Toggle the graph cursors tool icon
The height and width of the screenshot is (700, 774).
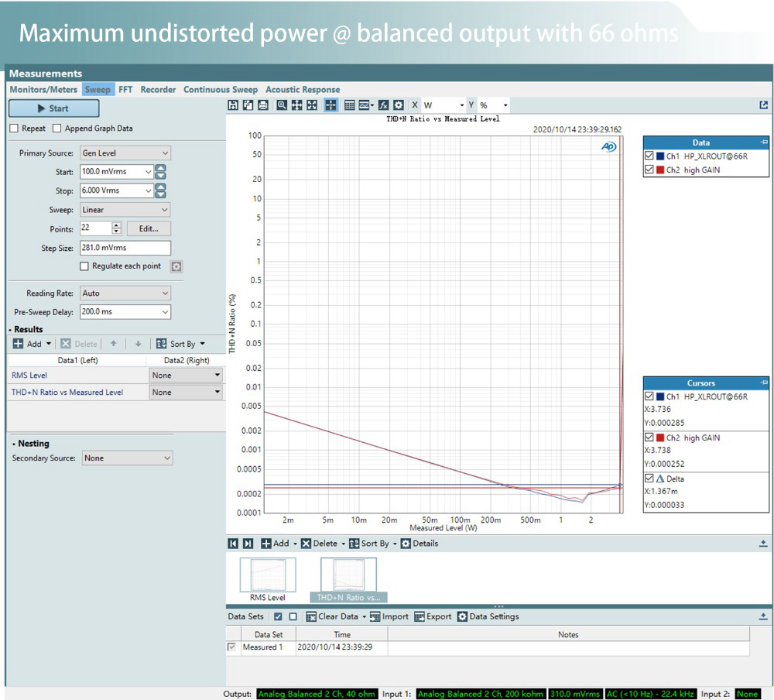[330, 105]
